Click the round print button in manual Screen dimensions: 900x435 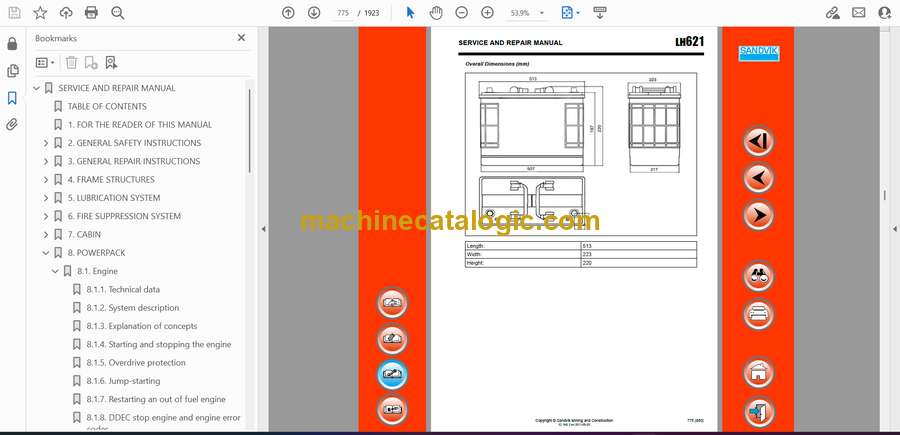758,314
